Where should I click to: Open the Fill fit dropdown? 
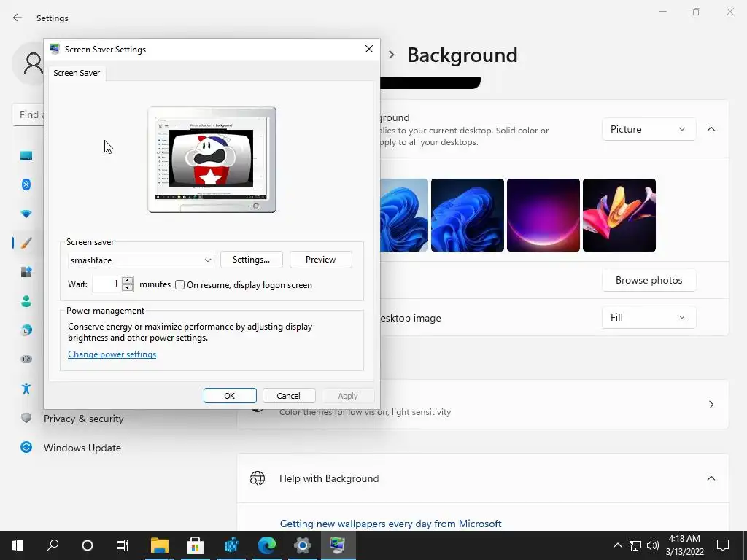(x=649, y=318)
